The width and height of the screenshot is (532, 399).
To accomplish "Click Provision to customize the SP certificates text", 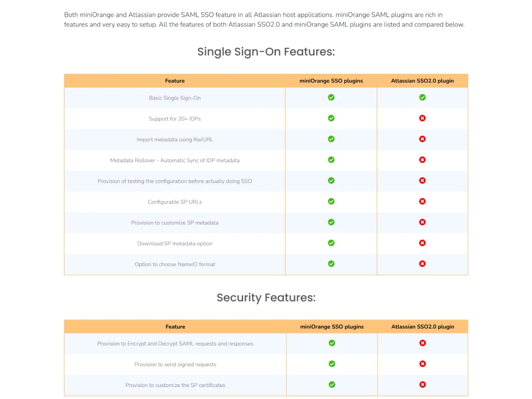I will point(175,385).
